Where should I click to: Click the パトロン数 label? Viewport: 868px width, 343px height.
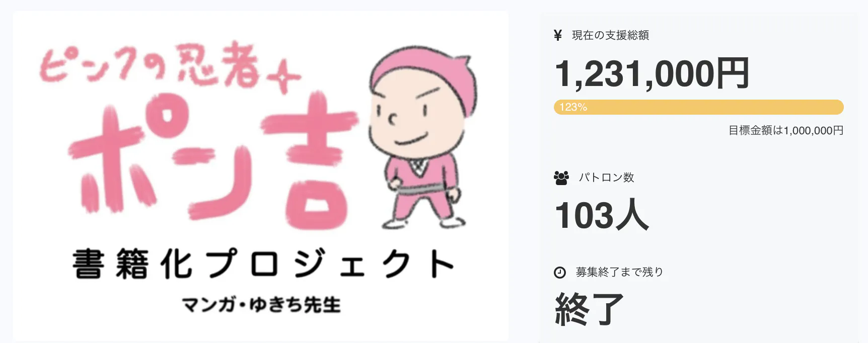click(x=606, y=178)
